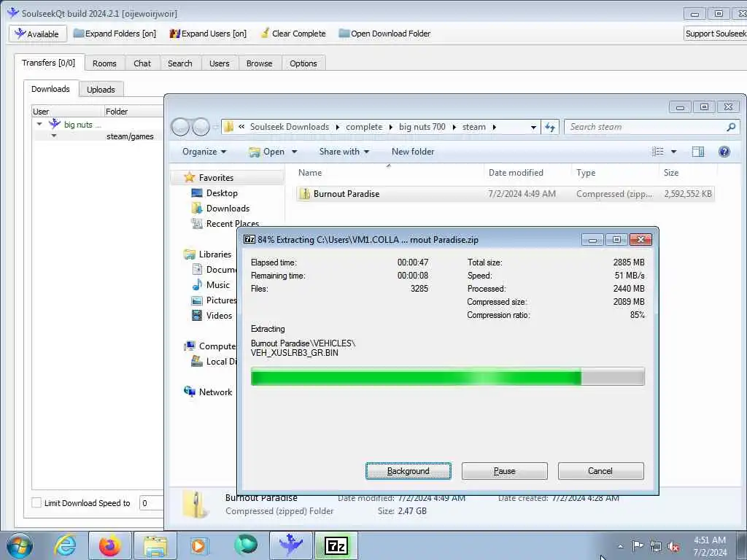The width and height of the screenshot is (747, 560).
Task: Click the Windows Start button
Action: [x=20, y=545]
